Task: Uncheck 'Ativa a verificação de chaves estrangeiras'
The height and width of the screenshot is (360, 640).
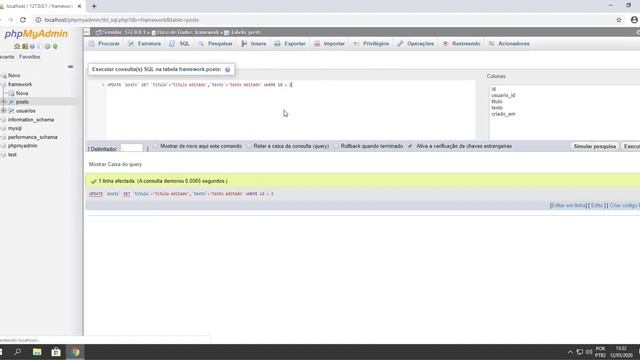Action: [x=410, y=146]
